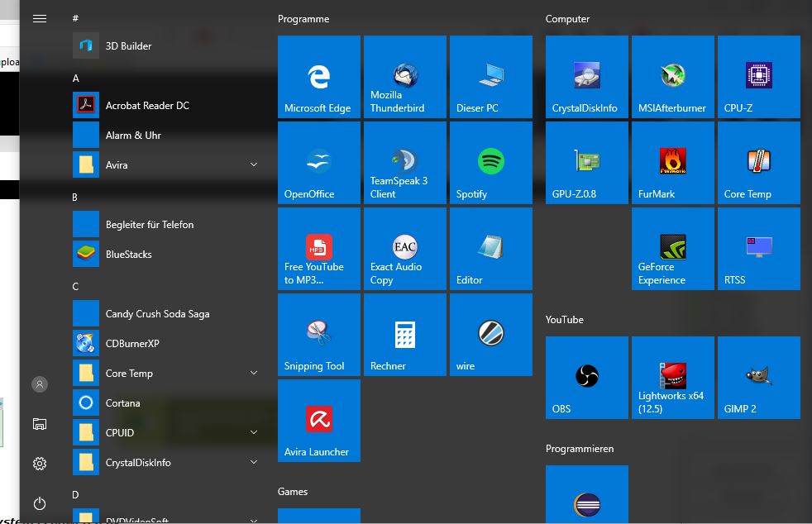Jump via the letter C header
812x524 pixels.
[x=75, y=286]
